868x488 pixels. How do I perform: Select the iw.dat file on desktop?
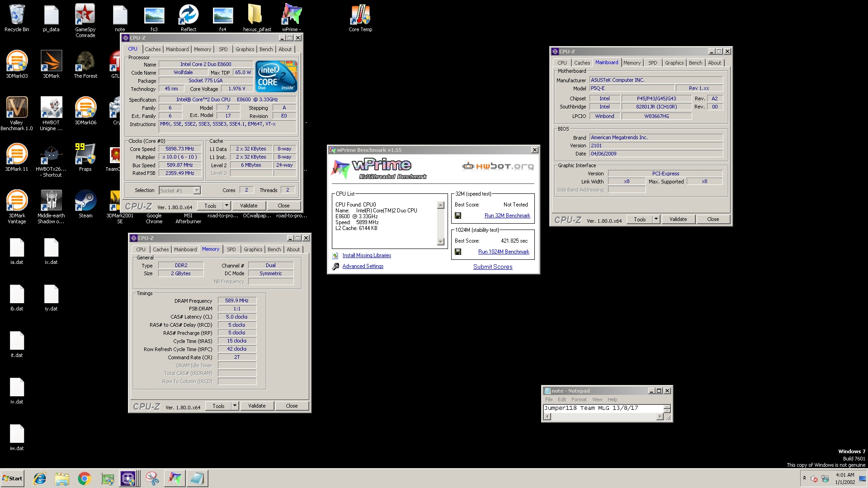click(x=17, y=437)
